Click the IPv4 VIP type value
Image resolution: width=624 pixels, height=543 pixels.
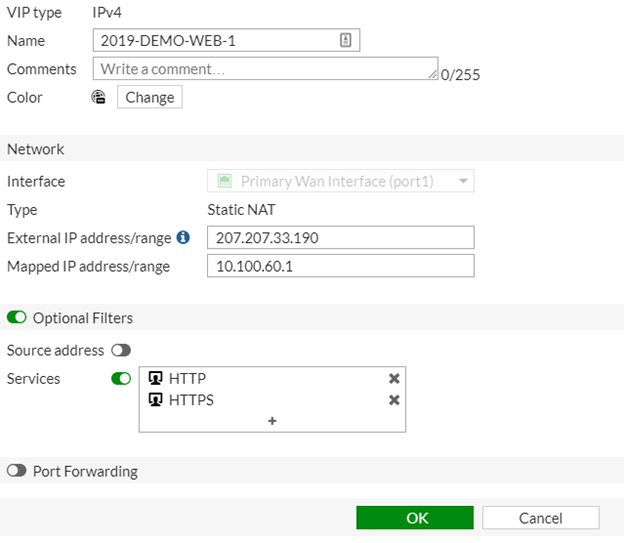(107, 12)
